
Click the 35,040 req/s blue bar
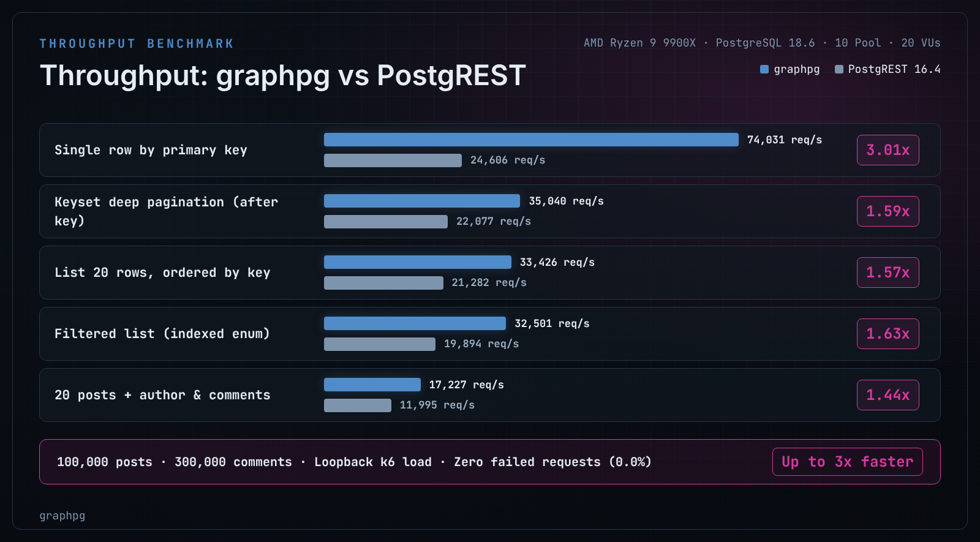coord(422,201)
